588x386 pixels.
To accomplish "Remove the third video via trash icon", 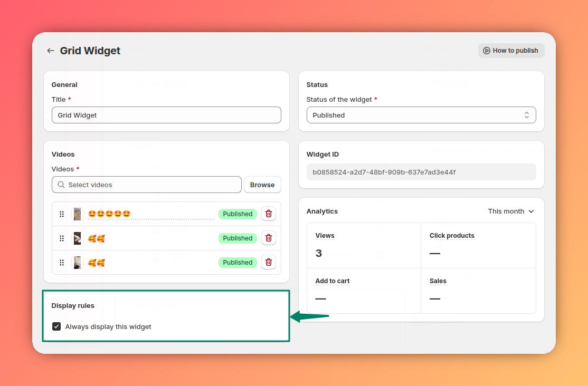I will (x=269, y=262).
